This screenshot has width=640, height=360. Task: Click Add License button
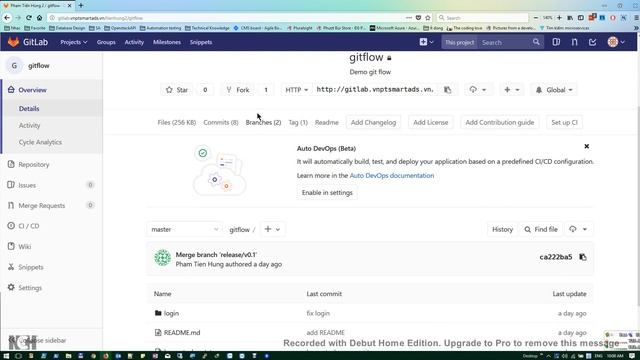431,122
